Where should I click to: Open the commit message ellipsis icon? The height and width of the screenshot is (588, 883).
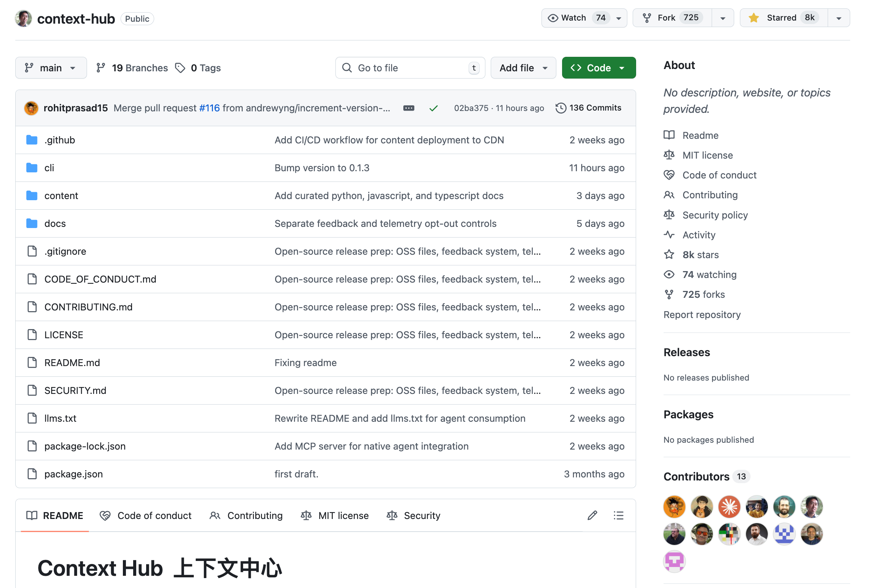[408, 108]
